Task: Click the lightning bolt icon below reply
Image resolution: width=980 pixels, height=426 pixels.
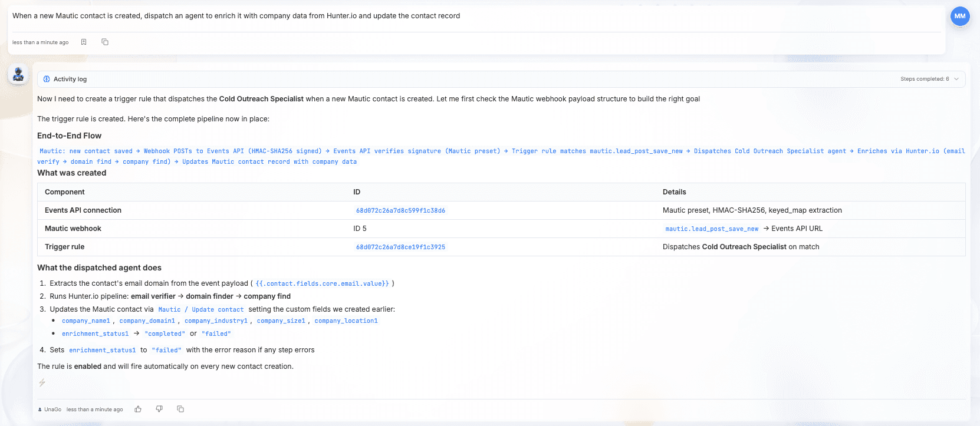Action: click(x=42, y=382)
